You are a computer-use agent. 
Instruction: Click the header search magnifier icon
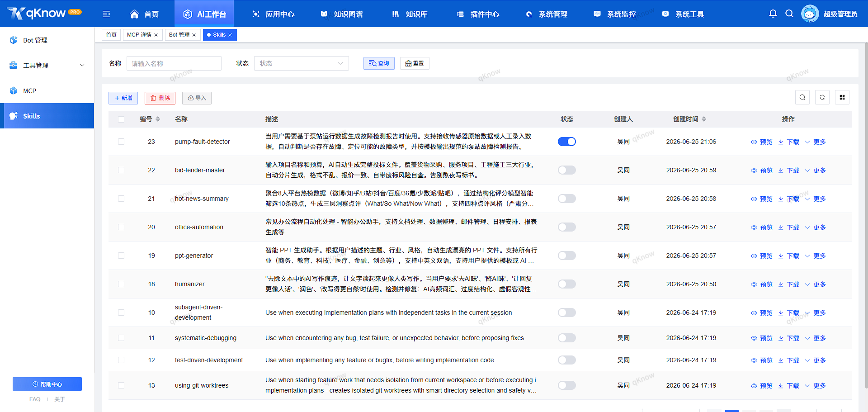(x=789, y=14)
